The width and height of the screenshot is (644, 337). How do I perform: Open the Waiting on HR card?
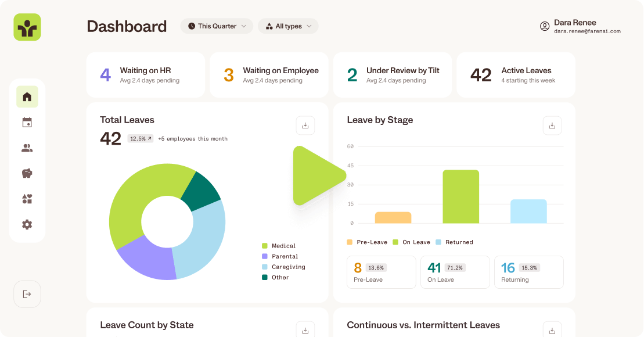(145, 74)
